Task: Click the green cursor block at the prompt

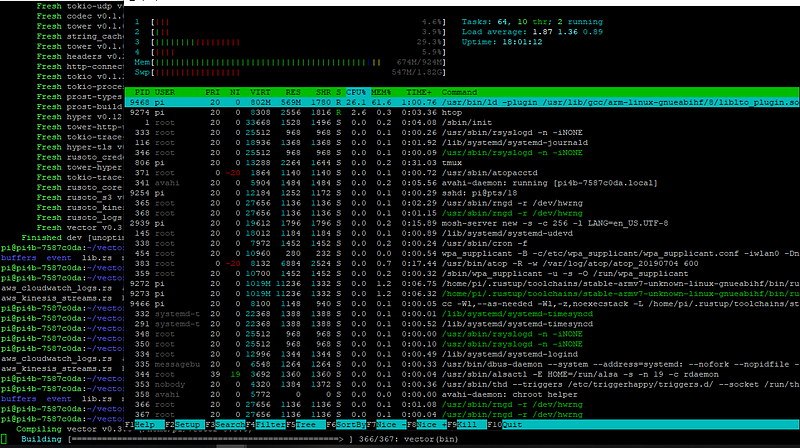Action: [4, 439]
